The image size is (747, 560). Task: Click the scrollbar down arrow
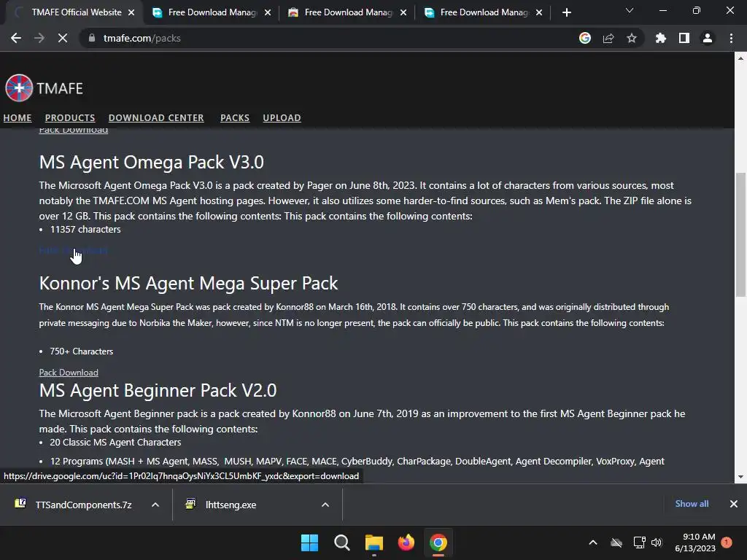[x=740, y=477]
